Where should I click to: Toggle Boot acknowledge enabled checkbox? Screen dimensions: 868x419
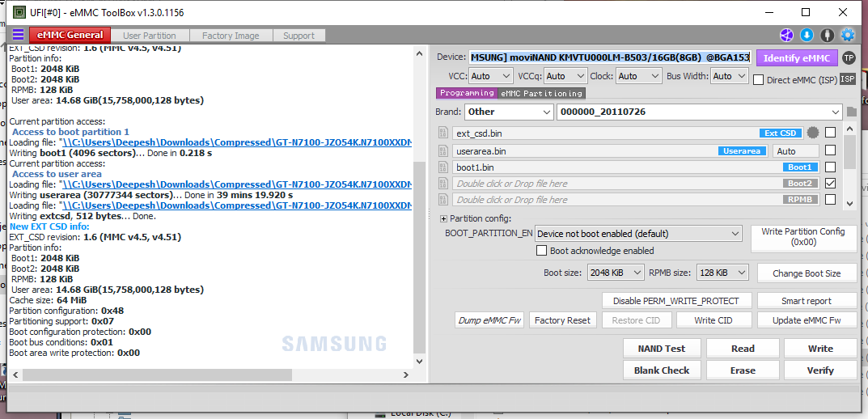click(542, 251)
